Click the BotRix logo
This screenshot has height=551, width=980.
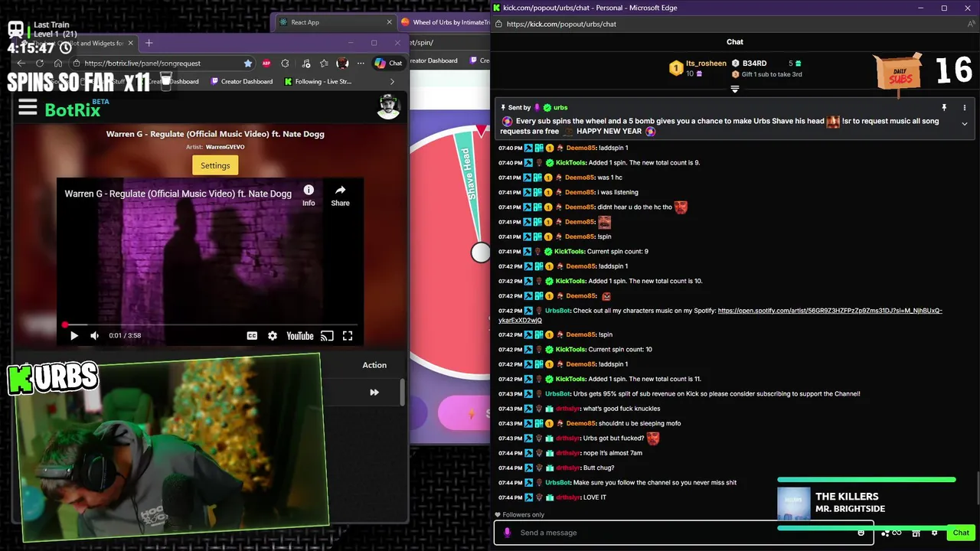73,109
